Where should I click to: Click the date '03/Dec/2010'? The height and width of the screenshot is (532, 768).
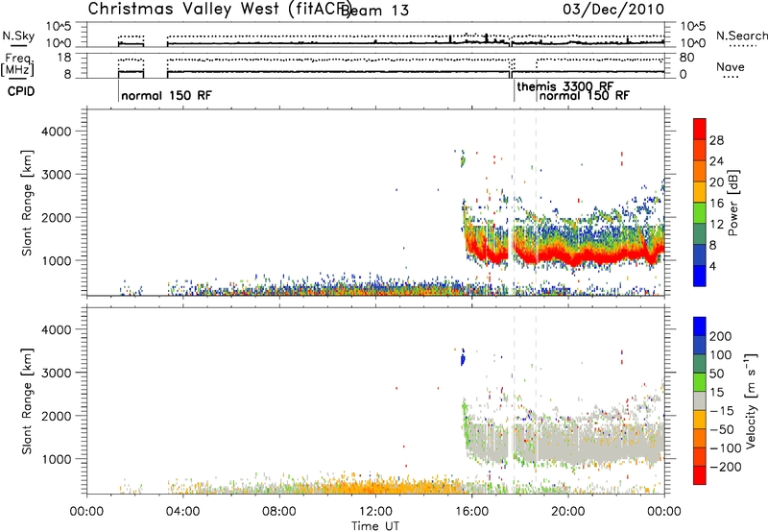click(x=613, y=10)
